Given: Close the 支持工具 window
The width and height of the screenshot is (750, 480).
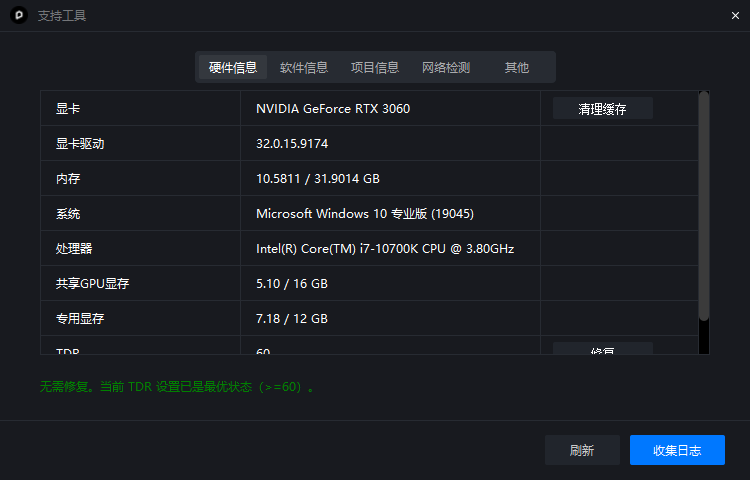Looking at the screenshot, I should click(735, 15).
